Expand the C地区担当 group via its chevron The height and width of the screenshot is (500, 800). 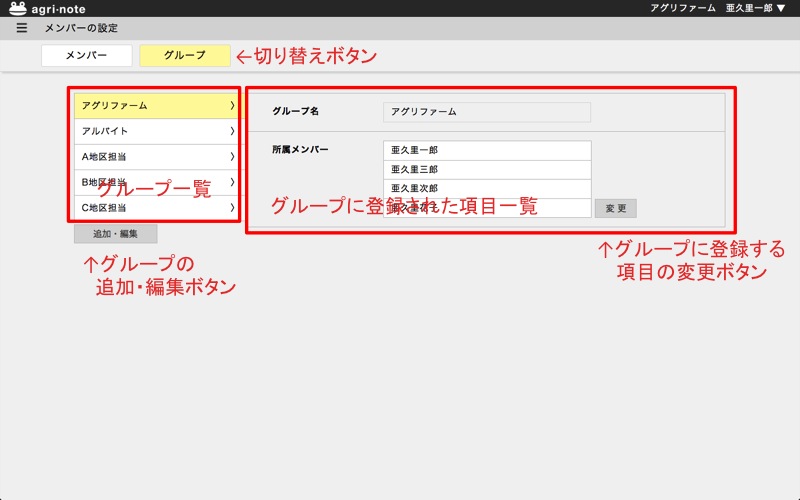pyautogui.click(x=232, y=208)
